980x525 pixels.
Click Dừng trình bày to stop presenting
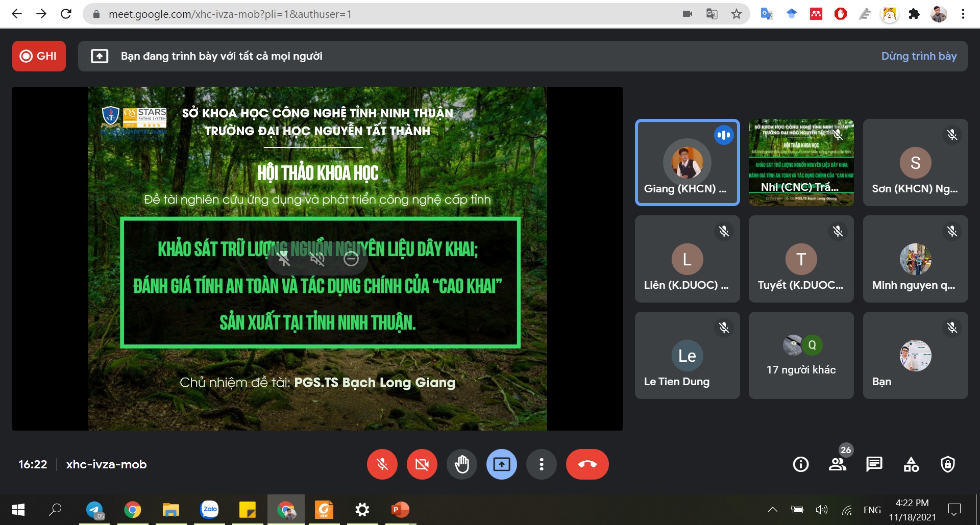pyautogui.click(x=919, y=56)
